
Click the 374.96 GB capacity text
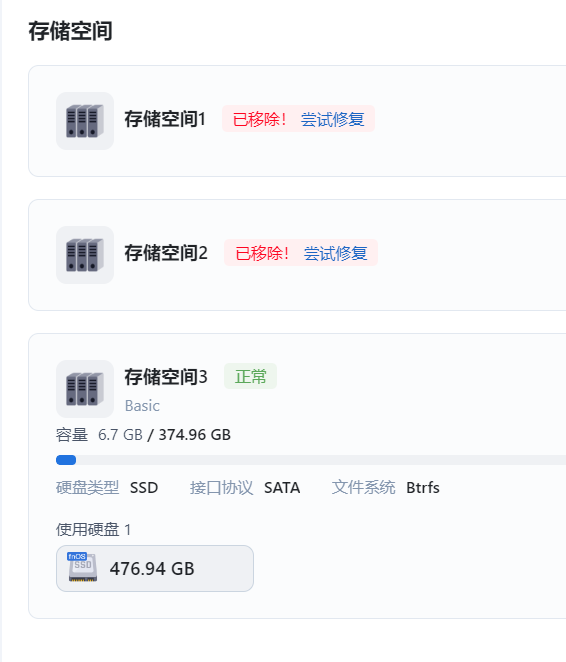(195, 434)
